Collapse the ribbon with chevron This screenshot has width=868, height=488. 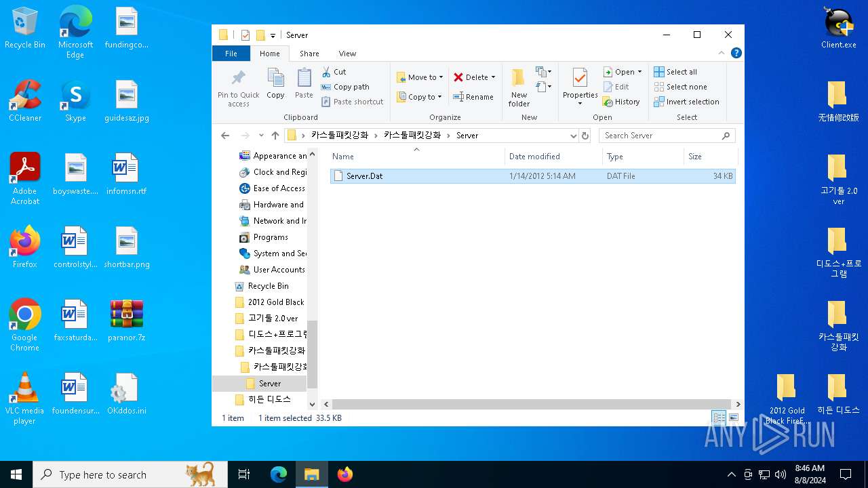[x=722, y=53]
